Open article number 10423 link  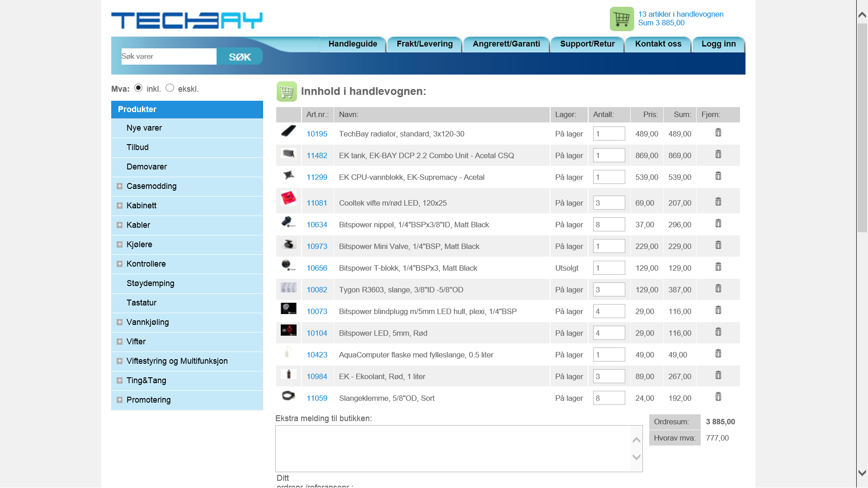(x=317, y=355)
